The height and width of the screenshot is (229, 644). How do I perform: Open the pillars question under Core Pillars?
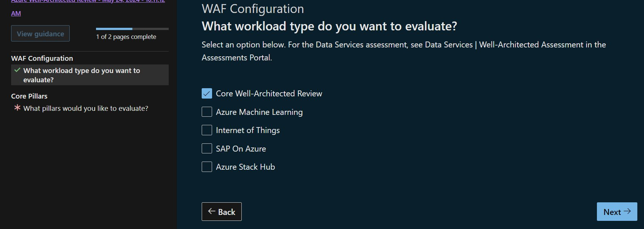85,108
